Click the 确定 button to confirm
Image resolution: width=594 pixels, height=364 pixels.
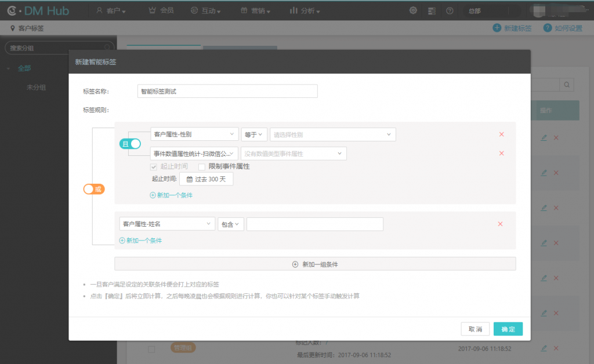(508, 329)
